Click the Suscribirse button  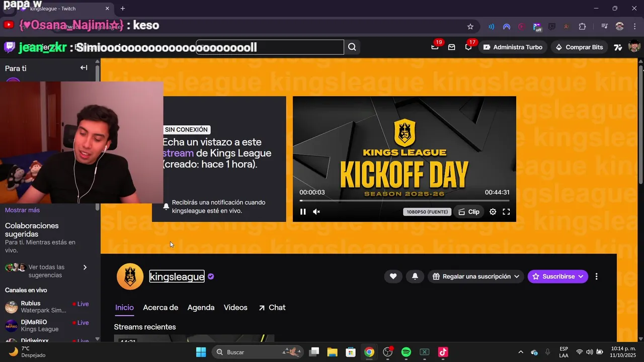(x=557, y=277)
